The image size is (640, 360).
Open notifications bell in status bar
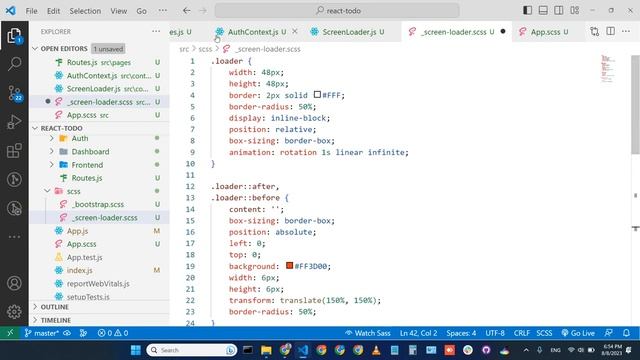627,333
